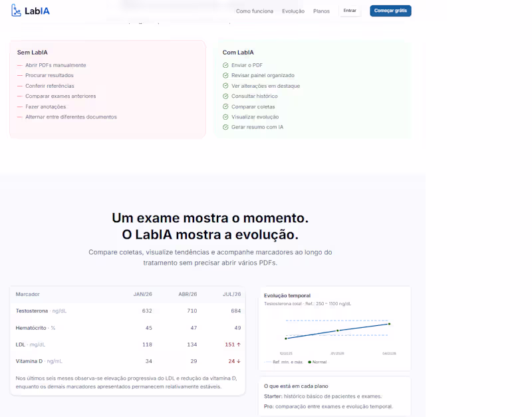Select the JAN/26 column header

pos(142,294)
